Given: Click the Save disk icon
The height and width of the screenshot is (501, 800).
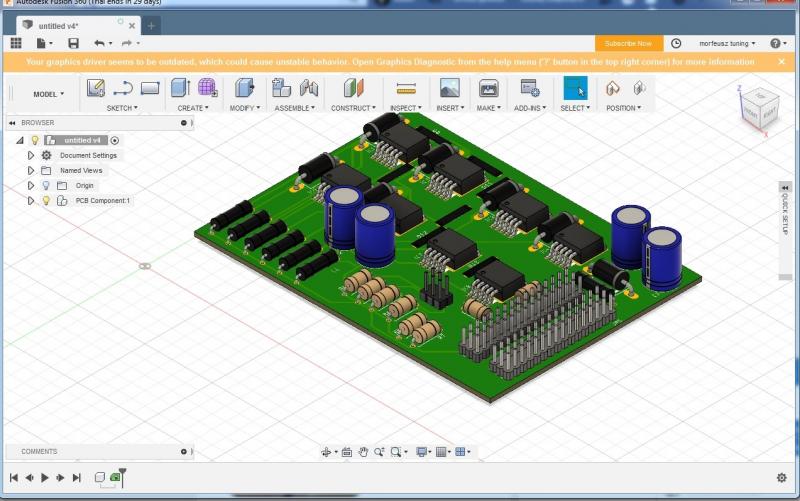Looking at the screenshot, I should click(73, 43).
